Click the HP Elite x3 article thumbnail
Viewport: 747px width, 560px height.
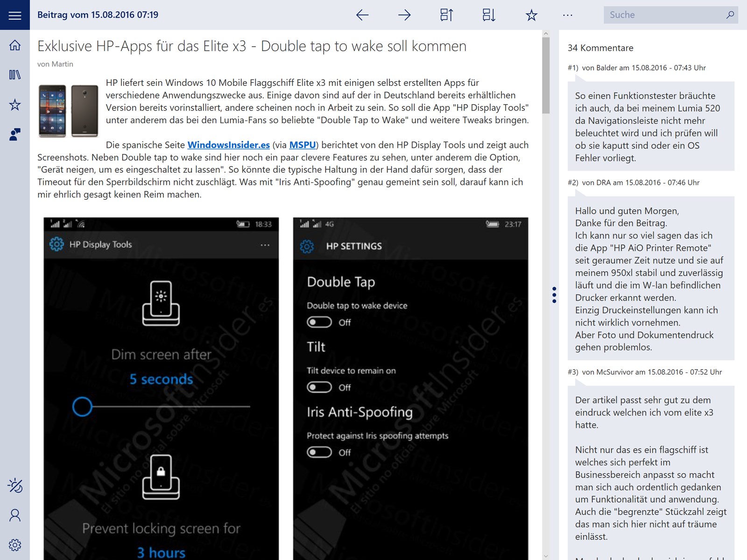(68, 111)
